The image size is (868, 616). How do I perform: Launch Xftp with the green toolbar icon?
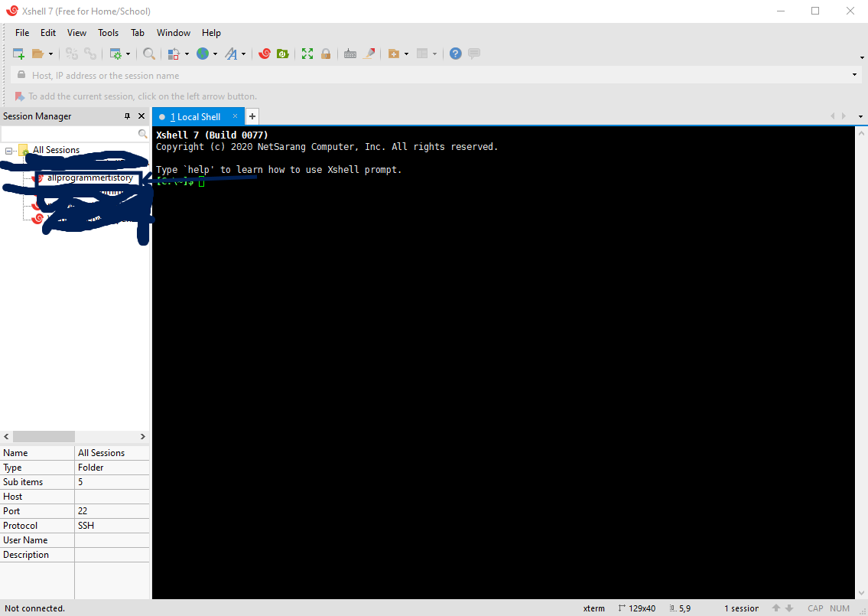tap(283, 54)
